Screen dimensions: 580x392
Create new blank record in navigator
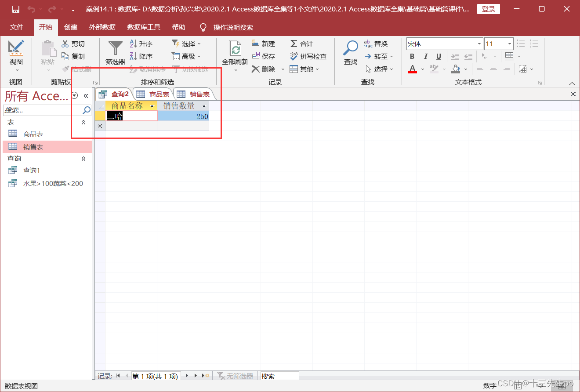[205, 376]
